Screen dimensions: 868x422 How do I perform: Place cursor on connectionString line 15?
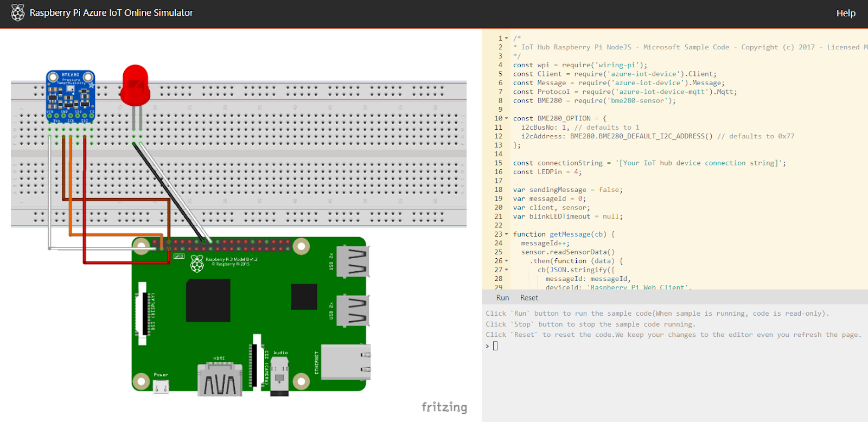[649, 163]
